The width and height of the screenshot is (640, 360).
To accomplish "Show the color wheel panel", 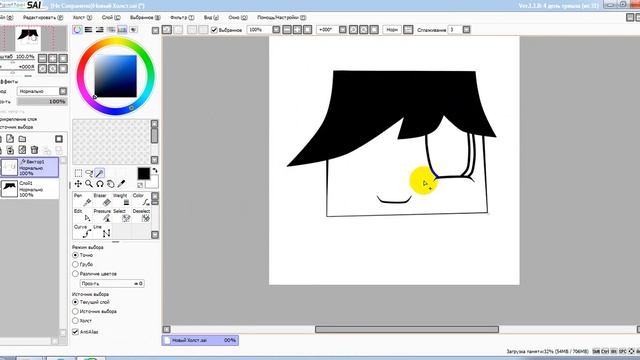I will pyautogui.click(x=77, y=29).
